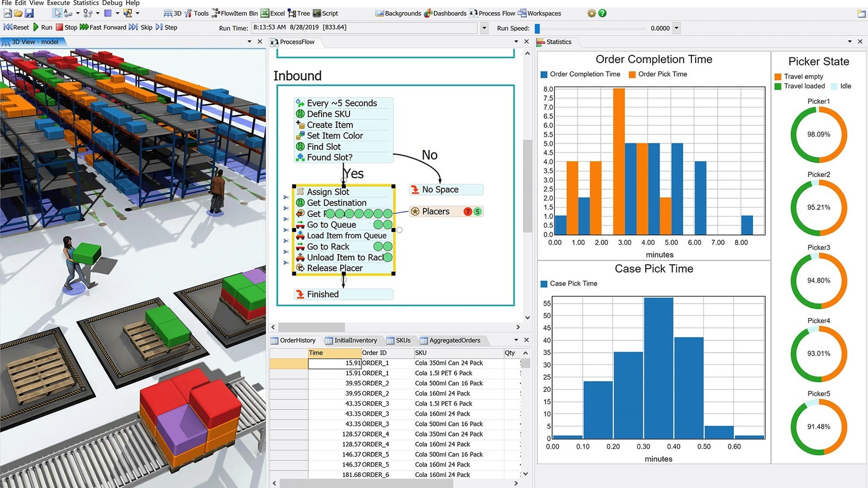Open Workspaces from toolbar

(539, 13)
